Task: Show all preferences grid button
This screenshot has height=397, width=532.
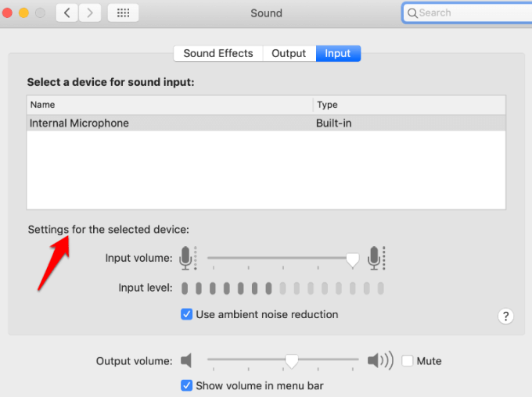Action: tap(123, 13)
